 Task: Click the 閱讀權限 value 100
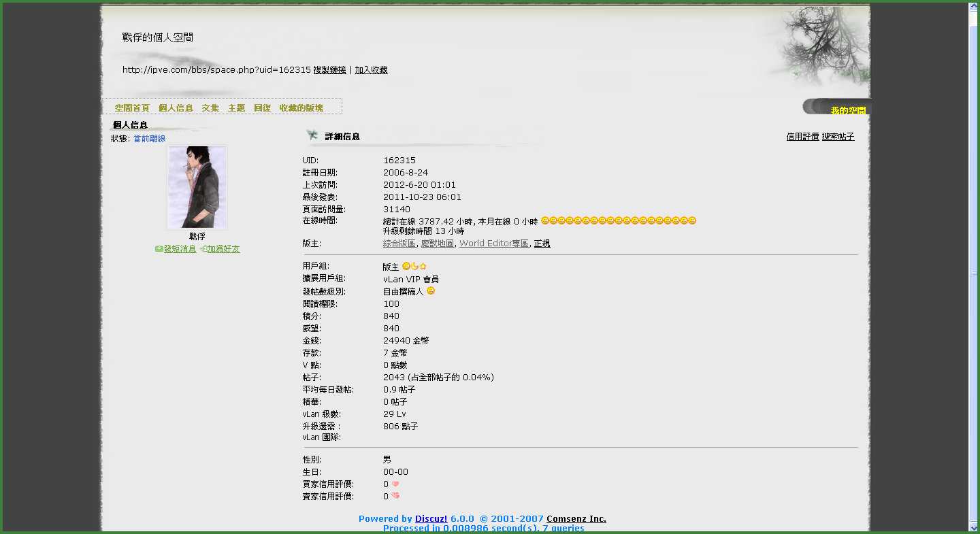391,304
